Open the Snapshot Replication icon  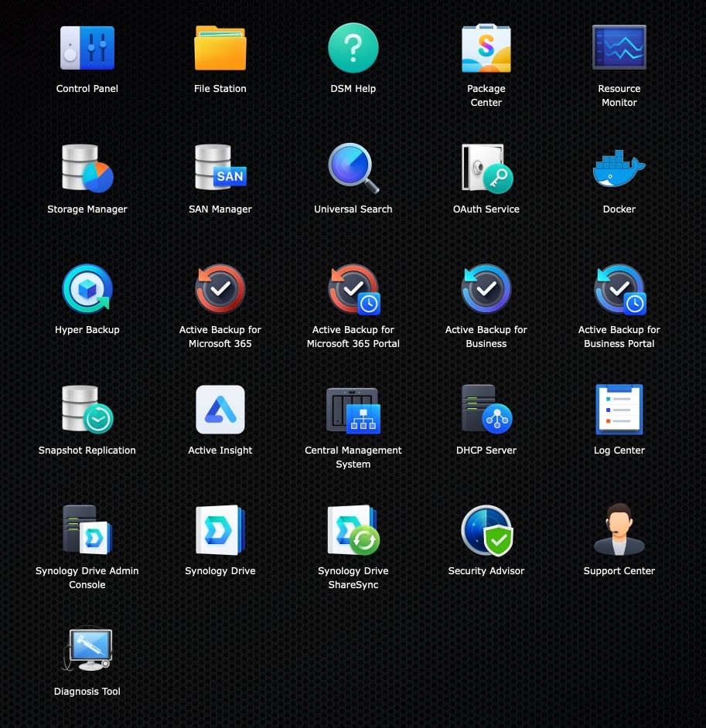pyautogui.click(x=87, y=409)
